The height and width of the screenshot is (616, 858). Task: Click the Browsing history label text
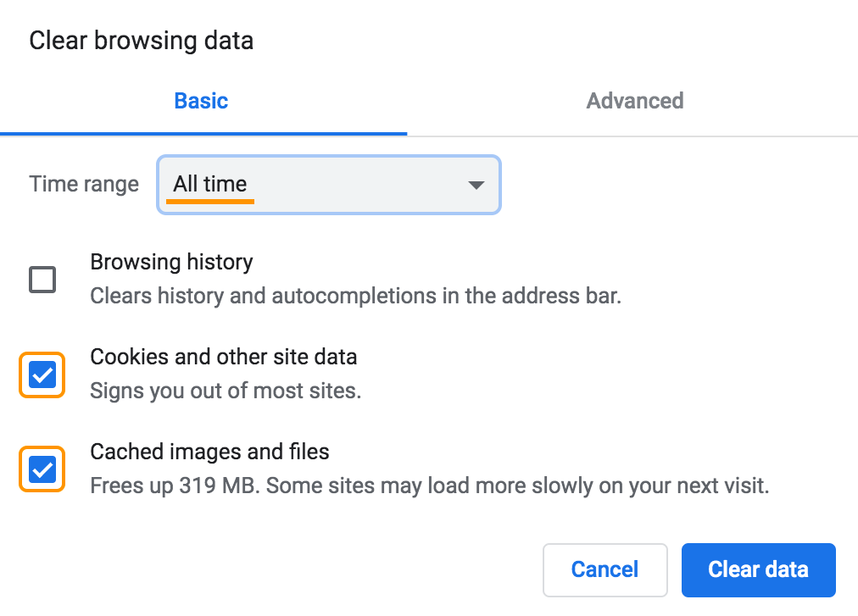(171, 262)
